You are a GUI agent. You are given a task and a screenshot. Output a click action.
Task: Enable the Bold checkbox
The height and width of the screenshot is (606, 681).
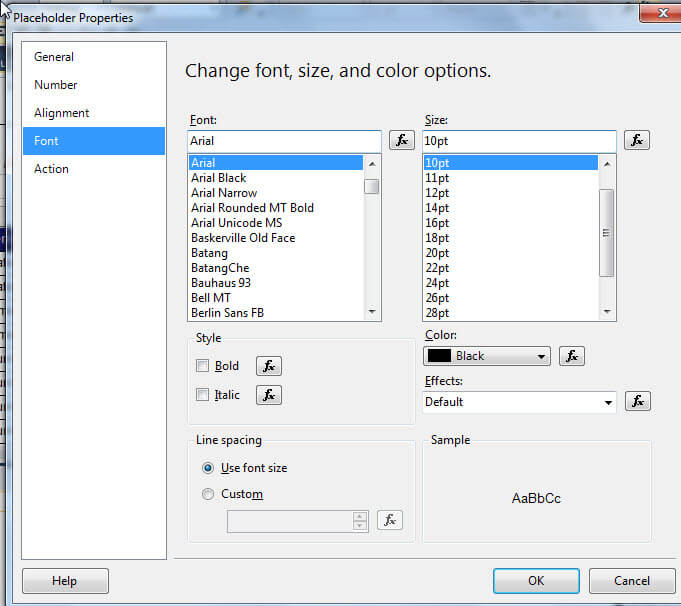tap(203, 366)
